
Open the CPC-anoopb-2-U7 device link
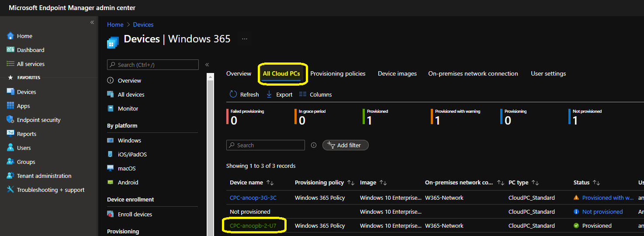tap(253, 226)
